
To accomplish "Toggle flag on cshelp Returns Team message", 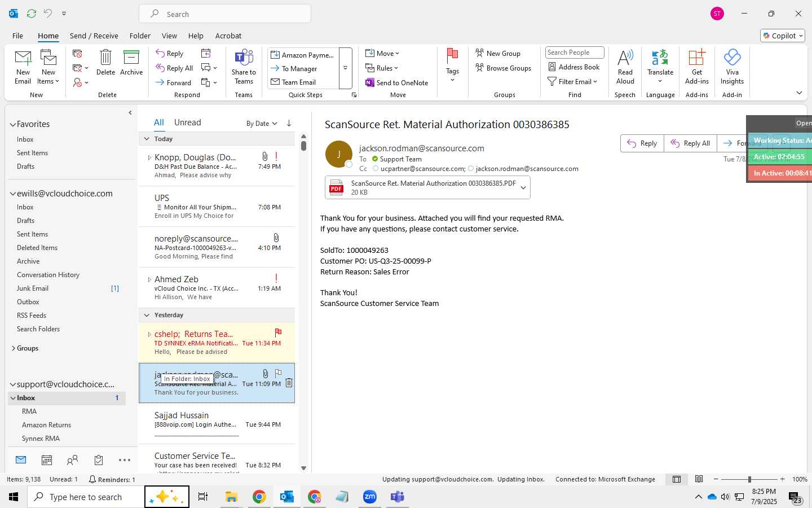I will click(x=278, y=332).
